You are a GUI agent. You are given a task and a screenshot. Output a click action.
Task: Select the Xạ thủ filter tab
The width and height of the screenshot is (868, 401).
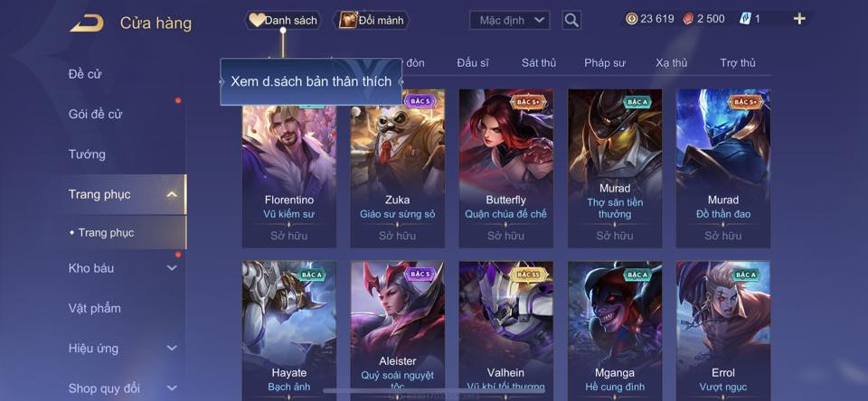(x=671, y=63)
